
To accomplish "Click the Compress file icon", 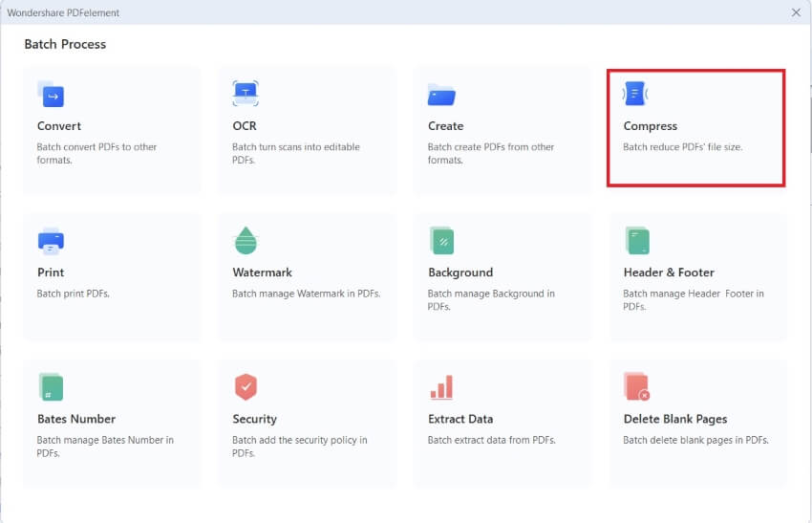I will [635, 94].
